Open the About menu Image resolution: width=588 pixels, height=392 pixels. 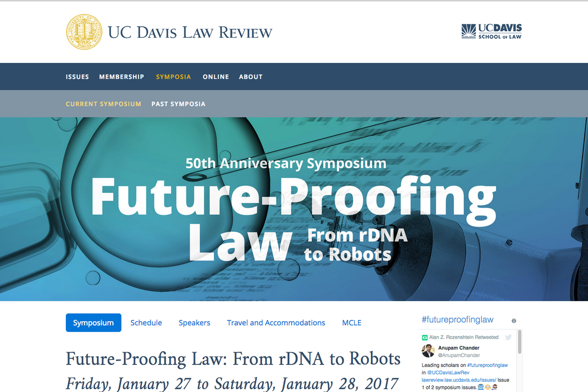click(x=250, y=77)
